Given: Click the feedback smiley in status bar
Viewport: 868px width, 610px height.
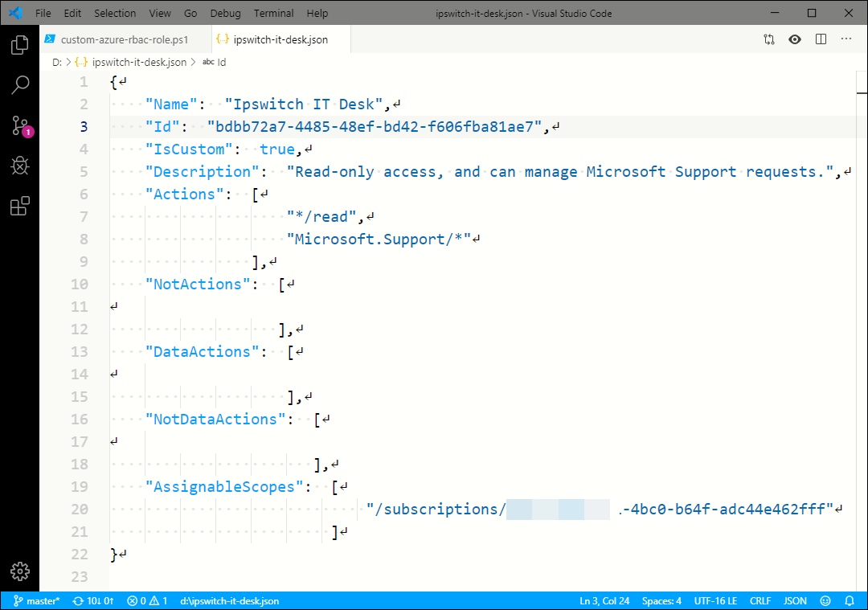Looking at the screenshot, I should coord(825,600).
